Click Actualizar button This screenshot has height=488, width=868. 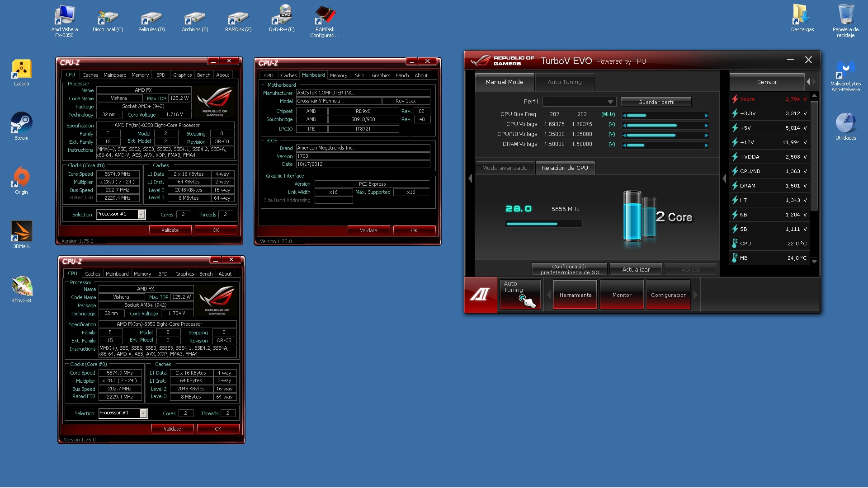pyautogui.click(x=636, y=269)
